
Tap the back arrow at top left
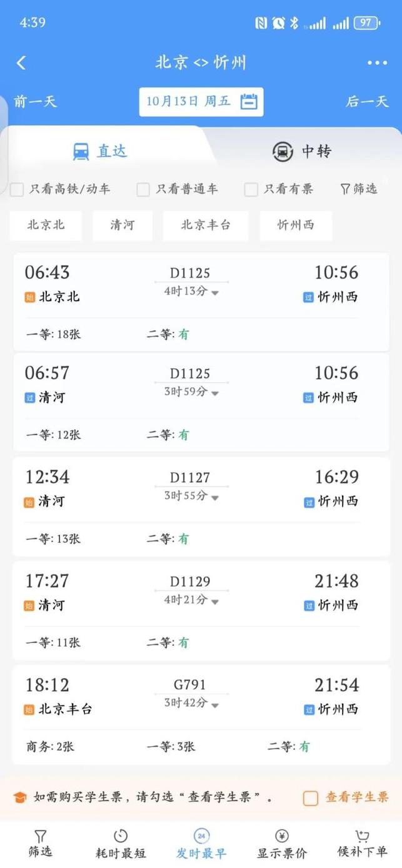[x=21, y=62]
